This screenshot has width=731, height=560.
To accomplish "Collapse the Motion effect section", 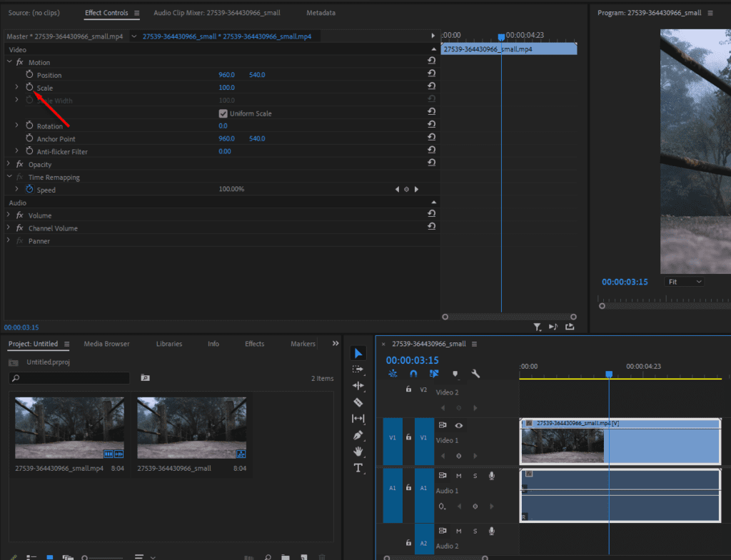I will (x=8, y=62).
